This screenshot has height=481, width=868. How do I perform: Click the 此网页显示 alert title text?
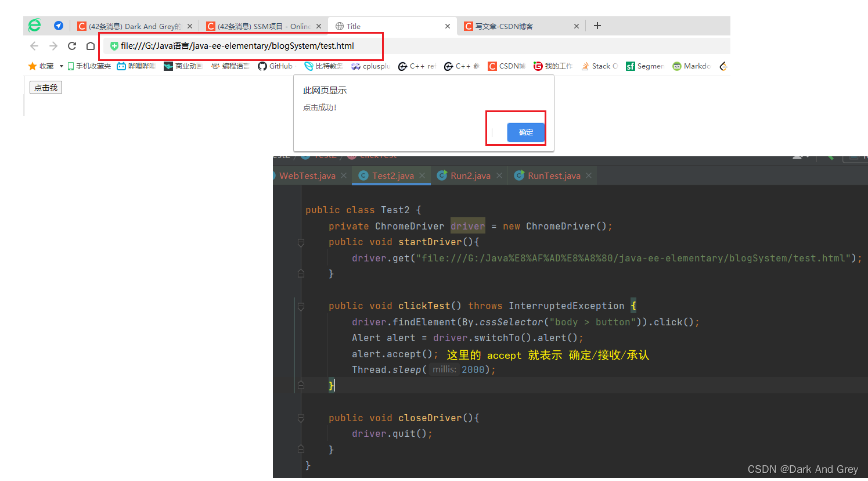pos(325,91)
